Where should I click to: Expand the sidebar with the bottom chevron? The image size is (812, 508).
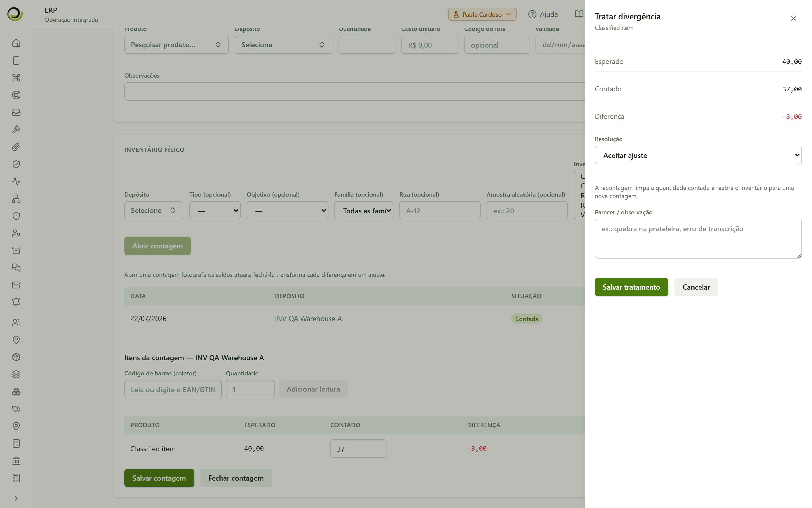[x=16, y=498]
